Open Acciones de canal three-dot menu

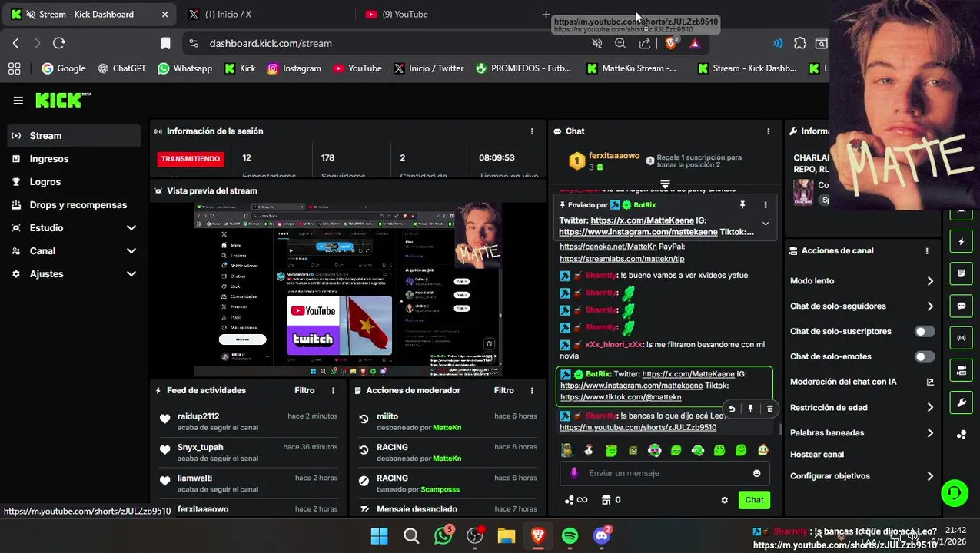[x=927, y=251]
